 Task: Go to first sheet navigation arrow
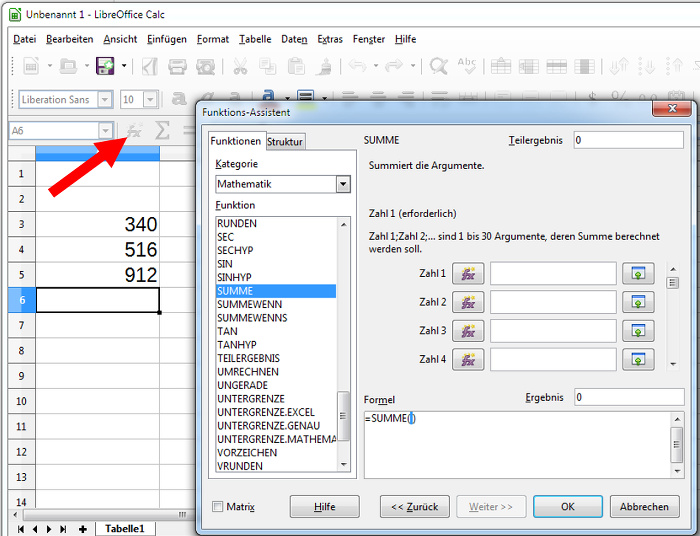click(21, 529)
